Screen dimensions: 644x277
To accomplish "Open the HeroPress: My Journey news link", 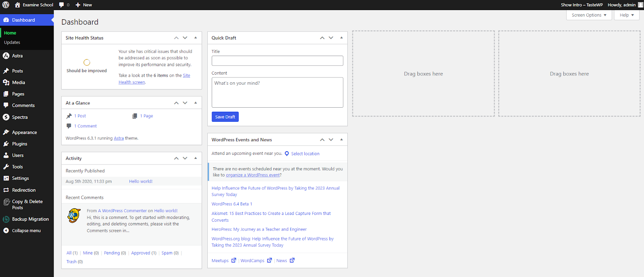I will click(259, 229).
